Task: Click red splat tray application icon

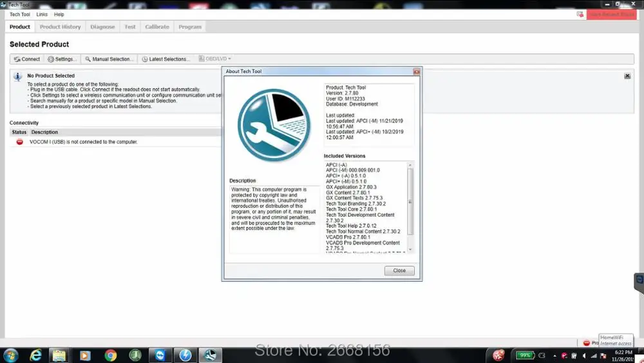Action: pyautogui.click(x=498, y=355)
